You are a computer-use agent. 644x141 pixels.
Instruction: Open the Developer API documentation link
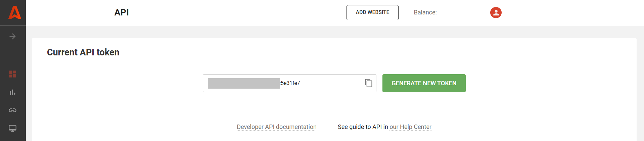pyautogui.click(x=276, y=127)
